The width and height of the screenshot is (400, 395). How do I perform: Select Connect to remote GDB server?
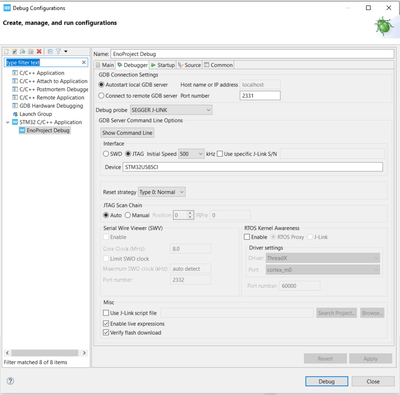coord(101,96)
